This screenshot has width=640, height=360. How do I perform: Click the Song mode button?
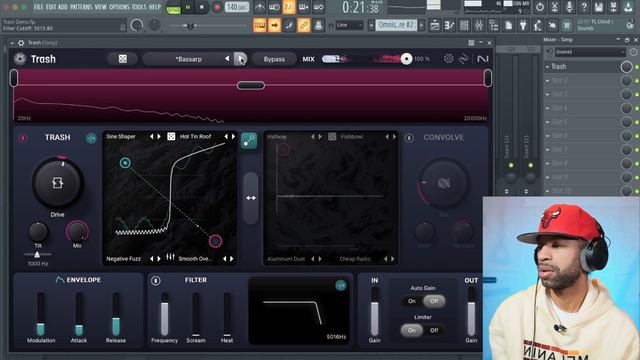[173, 10]
